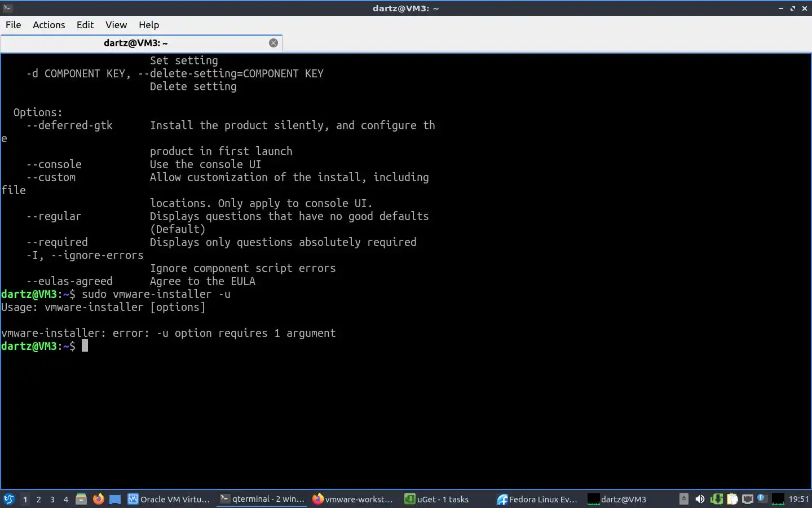Click the CPU monitor graph in panel
The width and height of the screenshot is (812, 508).
click(778, 499)
